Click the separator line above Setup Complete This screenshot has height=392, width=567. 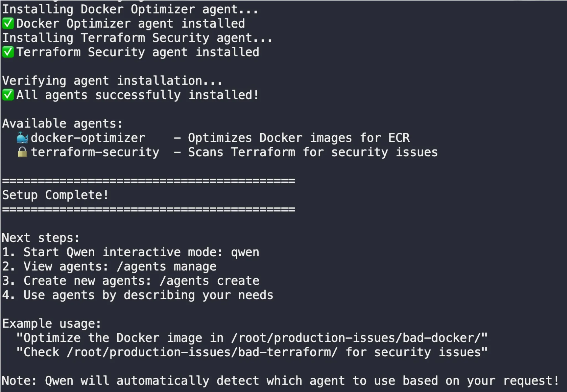click(x=149, y=181)
